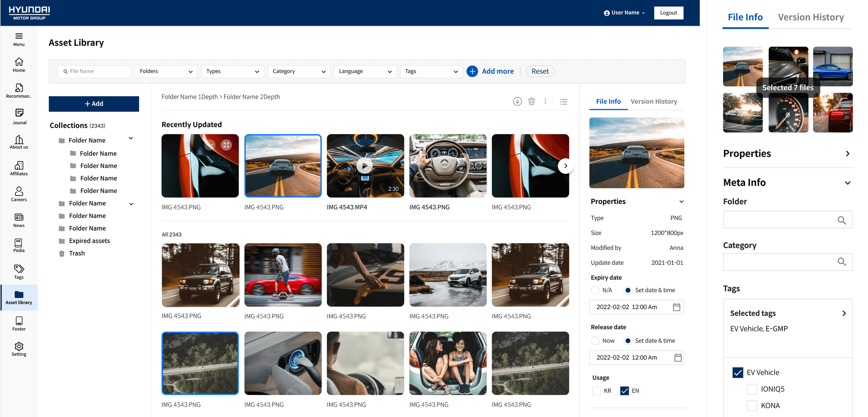
Task: Check the KR usage checkbox
Action: click(x=596, y=391)
